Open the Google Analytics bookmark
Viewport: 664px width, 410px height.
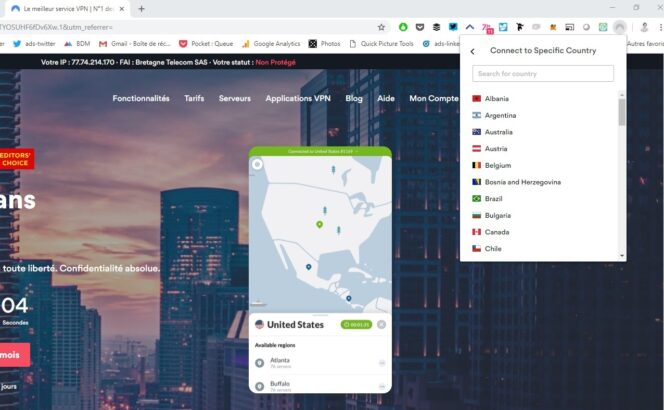271,44
